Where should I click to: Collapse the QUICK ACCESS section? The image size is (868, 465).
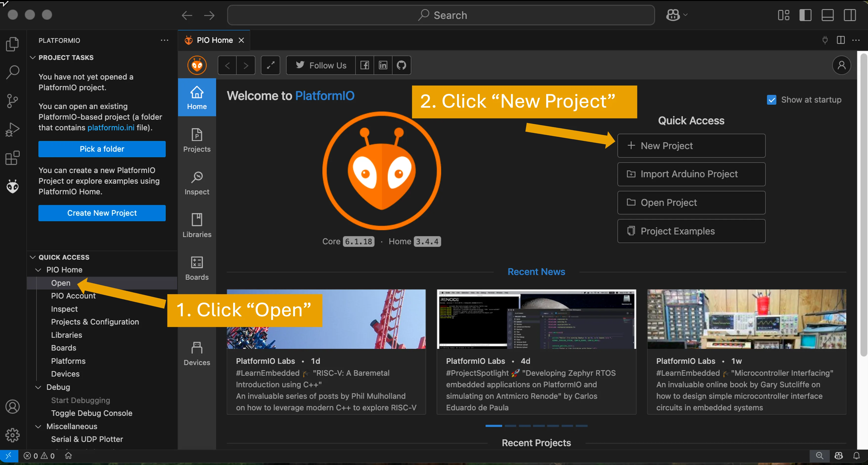33,257
